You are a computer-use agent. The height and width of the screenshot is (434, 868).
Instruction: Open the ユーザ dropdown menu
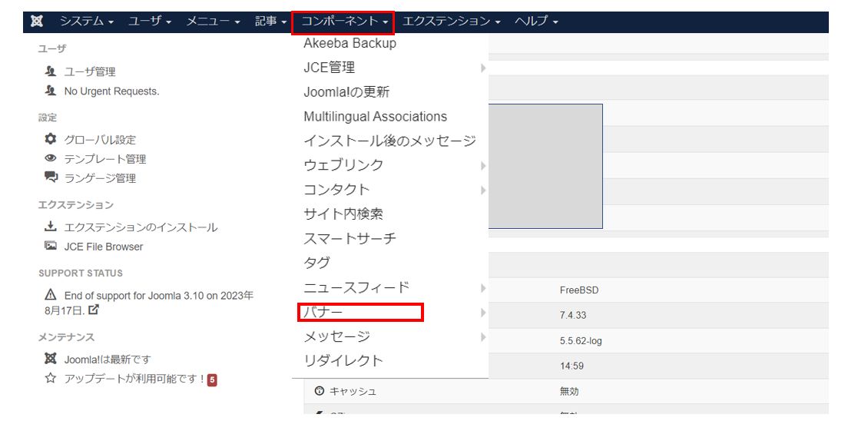(150, 22)
